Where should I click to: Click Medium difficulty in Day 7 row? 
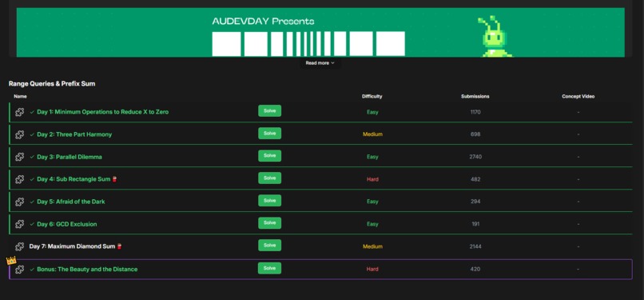372,246
